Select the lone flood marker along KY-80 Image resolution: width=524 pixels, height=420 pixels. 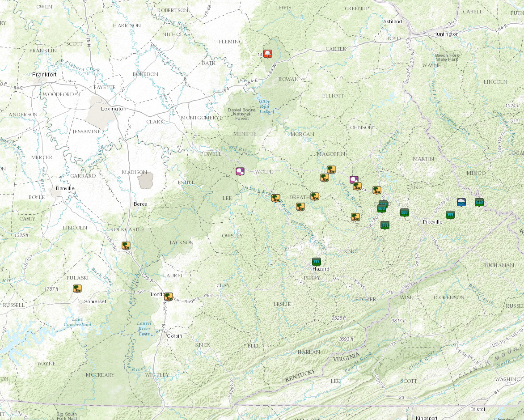[x=385, y=225]
